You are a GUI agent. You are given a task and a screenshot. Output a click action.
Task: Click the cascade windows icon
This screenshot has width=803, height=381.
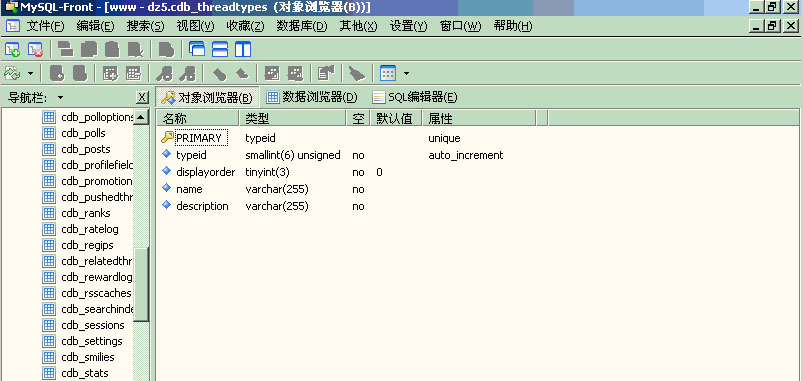click(197, 50)
